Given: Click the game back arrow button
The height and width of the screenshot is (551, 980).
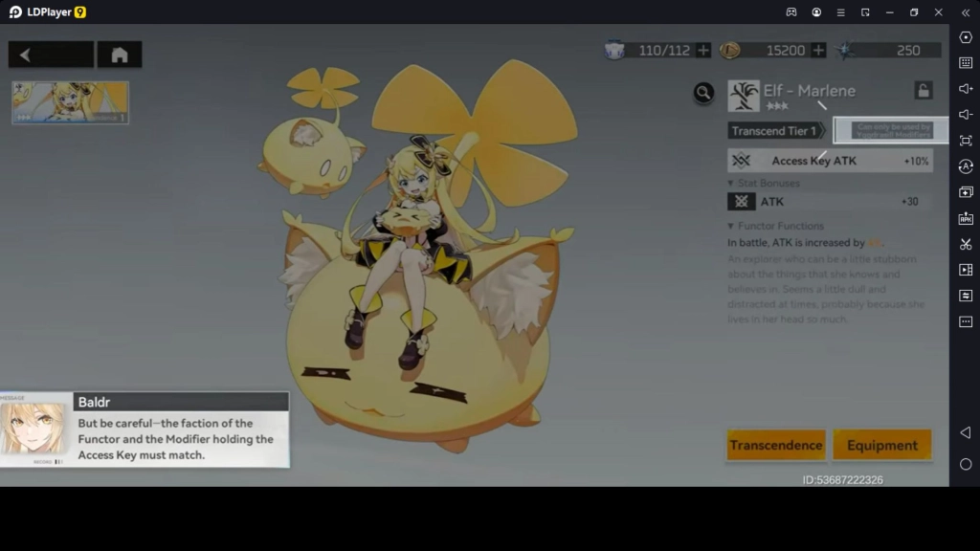Looking at the screenshot, I should [51, 55].
